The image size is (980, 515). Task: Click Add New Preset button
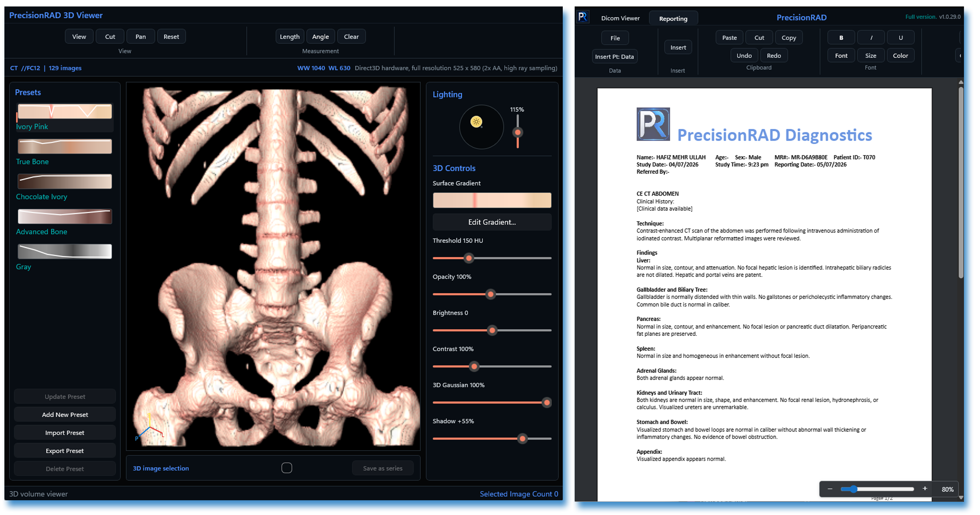tap(65, 415)
